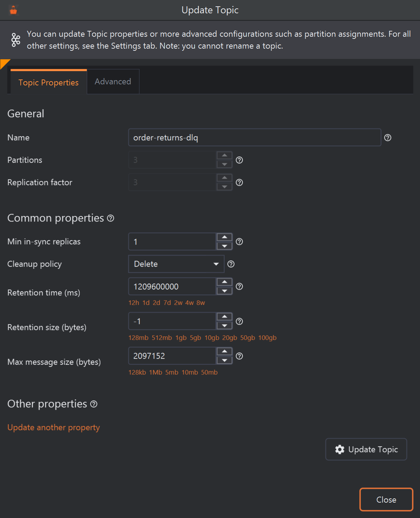Set retention time preset 4w
The width and height of the screenshot is (420, 518).
(189, 303)
